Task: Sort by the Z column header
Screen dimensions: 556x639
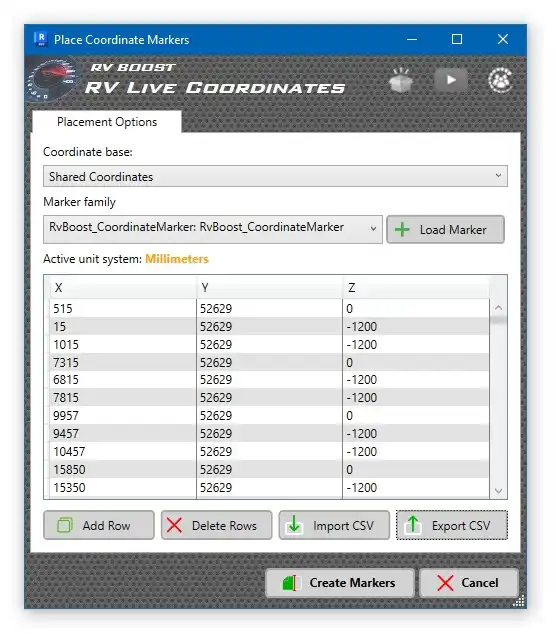Action: pos(416,288)
